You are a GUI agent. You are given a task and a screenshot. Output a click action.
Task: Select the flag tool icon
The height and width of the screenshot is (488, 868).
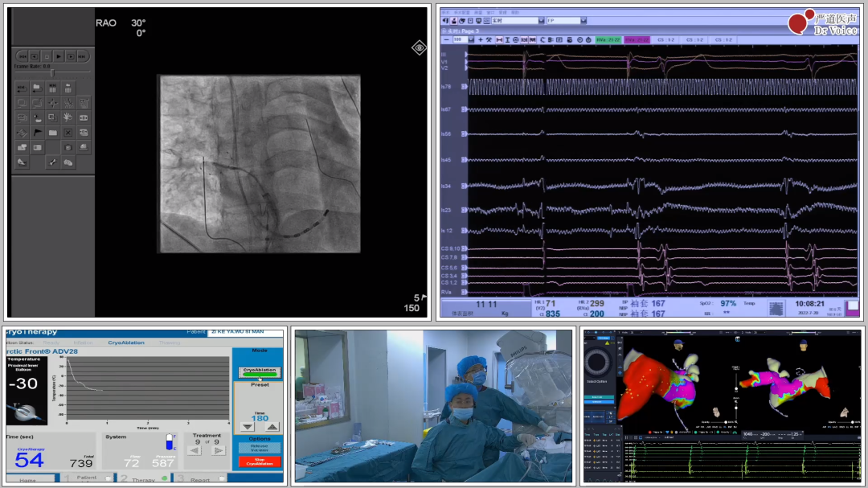coord(37,133)
